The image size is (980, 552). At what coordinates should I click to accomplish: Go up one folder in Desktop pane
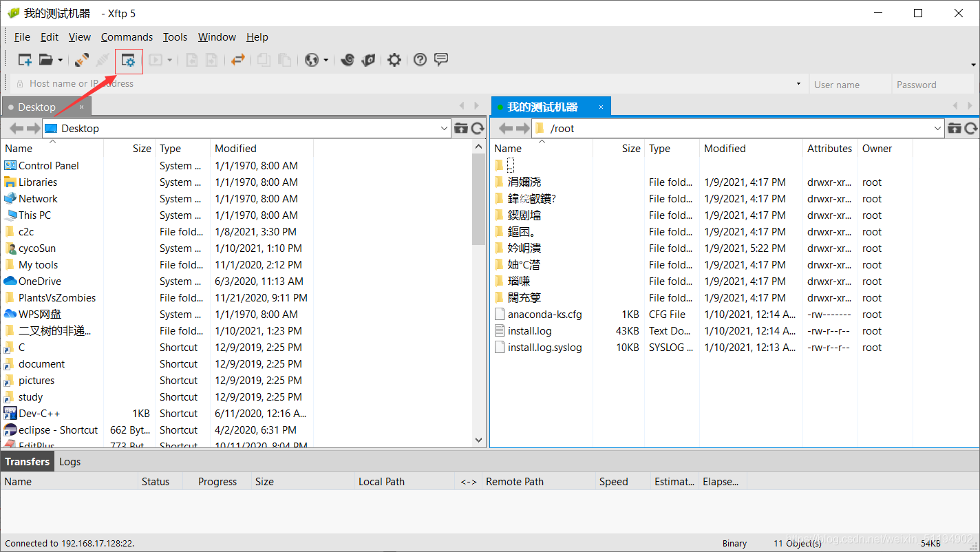point(461,128)
